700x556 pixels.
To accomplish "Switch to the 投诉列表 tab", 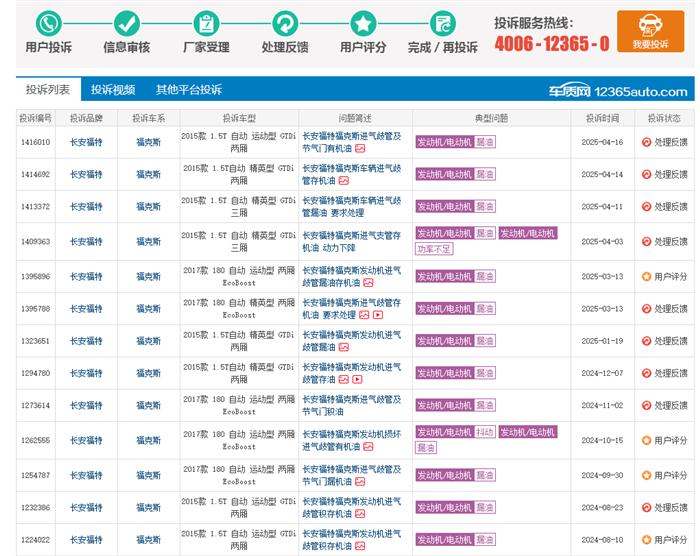I will click(48, 89).
